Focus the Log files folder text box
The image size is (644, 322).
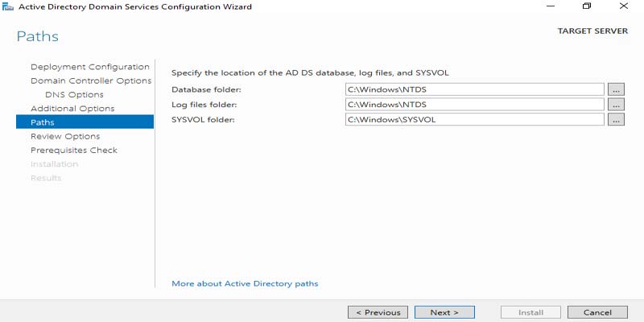pos(473,105)
